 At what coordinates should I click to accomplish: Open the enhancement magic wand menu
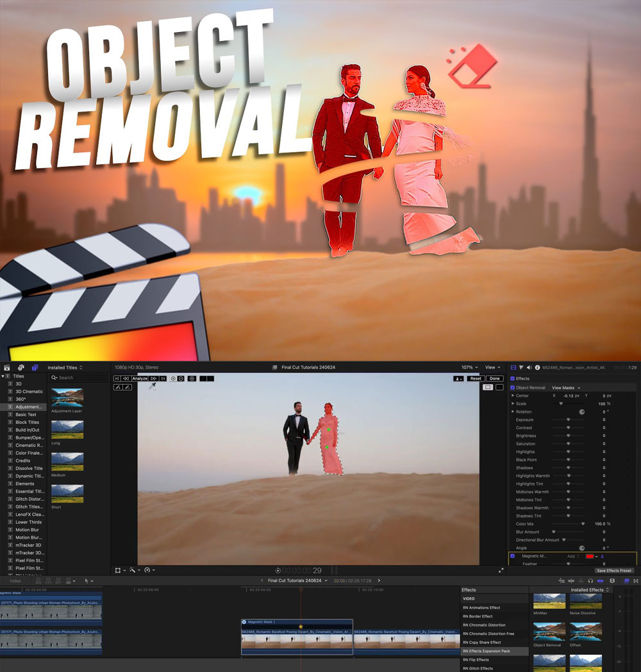[x=135, y=570]
